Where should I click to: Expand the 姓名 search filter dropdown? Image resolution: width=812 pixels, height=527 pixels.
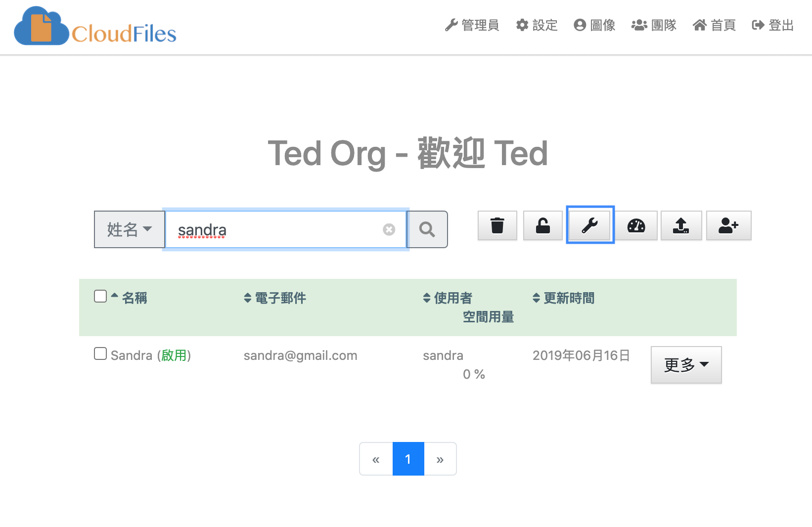click(130, 229)
